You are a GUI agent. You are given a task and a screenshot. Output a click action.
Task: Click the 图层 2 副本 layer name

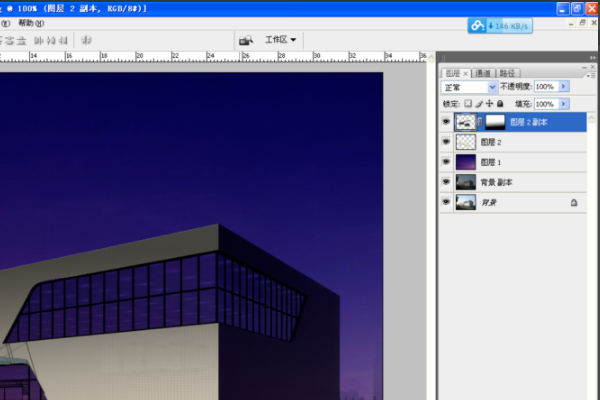(x=528, y=122)
